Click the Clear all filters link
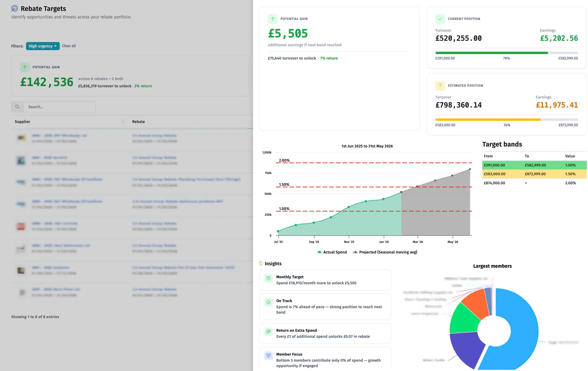 tap(69, 46)
